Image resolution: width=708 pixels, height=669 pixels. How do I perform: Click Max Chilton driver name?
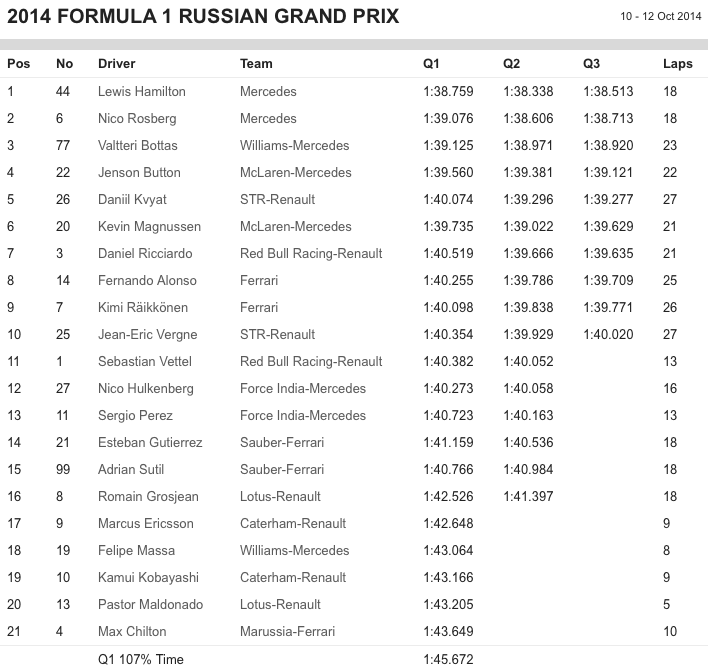[131, 631]
